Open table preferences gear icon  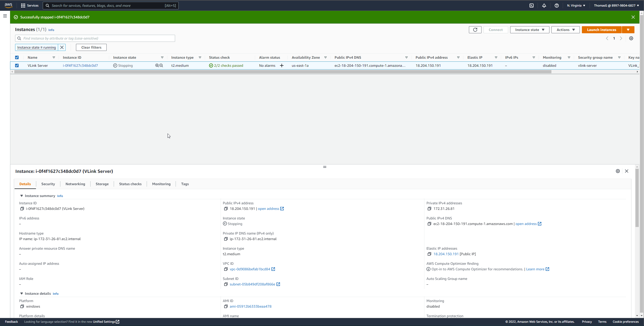click(x=631, y=38)
